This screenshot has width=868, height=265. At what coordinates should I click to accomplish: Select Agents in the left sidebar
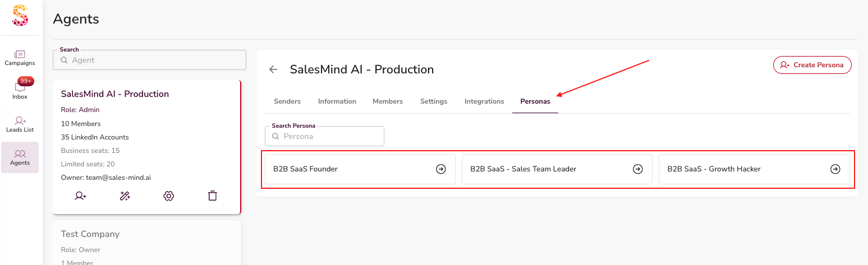20,157
